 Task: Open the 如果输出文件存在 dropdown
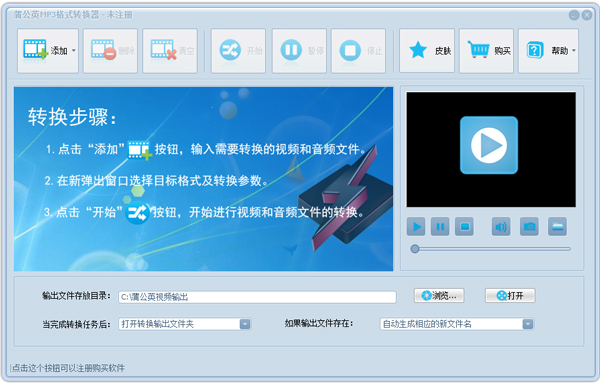tap(457, 324)
